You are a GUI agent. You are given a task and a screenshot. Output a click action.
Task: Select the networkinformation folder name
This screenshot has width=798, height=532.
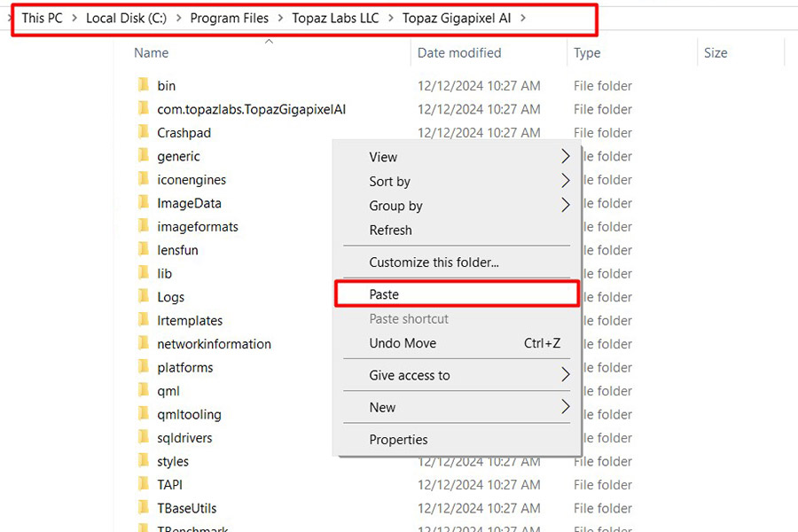coord(215,344)
